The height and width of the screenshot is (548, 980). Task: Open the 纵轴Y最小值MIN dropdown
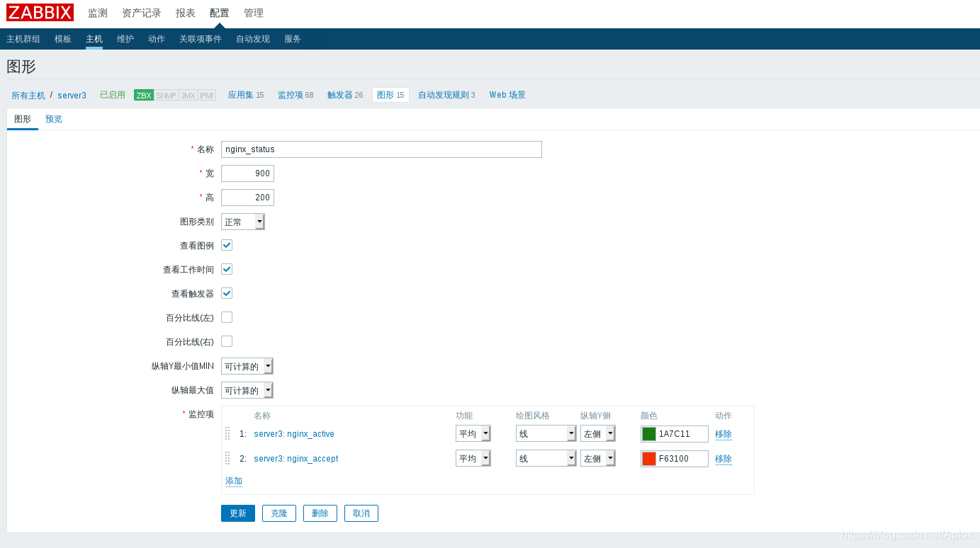[247, 366]
